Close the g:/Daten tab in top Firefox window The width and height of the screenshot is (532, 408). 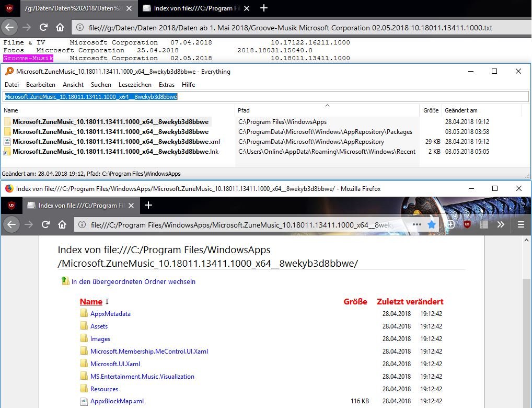coord(129,8)
